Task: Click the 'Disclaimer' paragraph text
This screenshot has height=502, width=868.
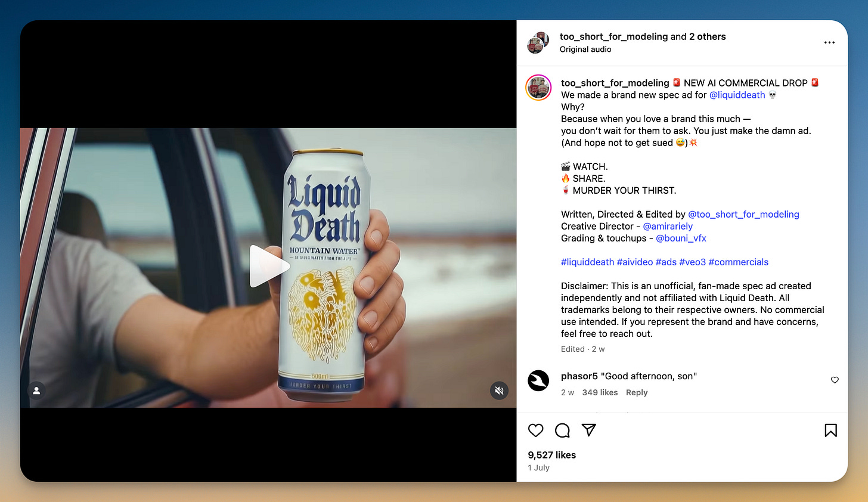Action: coord(693,309)
